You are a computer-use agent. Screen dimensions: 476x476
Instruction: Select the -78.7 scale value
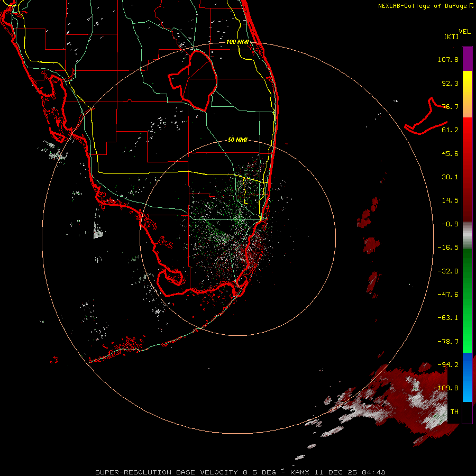pos(448,342)
